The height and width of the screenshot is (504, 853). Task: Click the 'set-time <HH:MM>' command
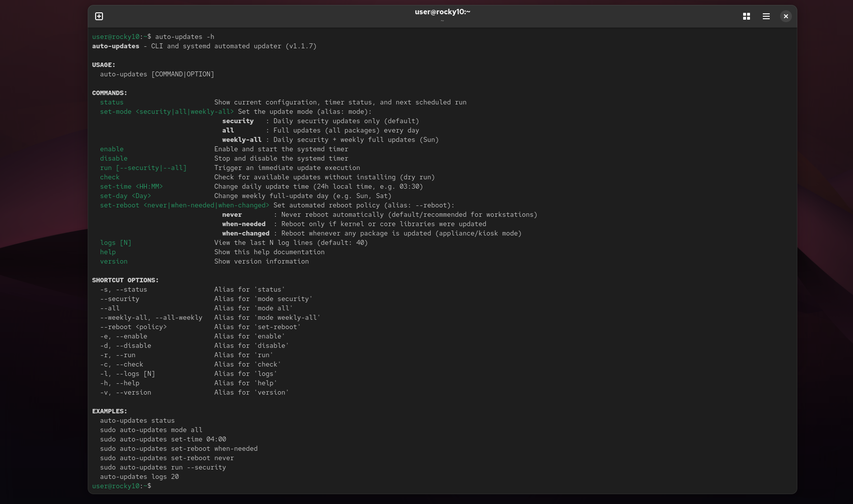tap(132, 187)
